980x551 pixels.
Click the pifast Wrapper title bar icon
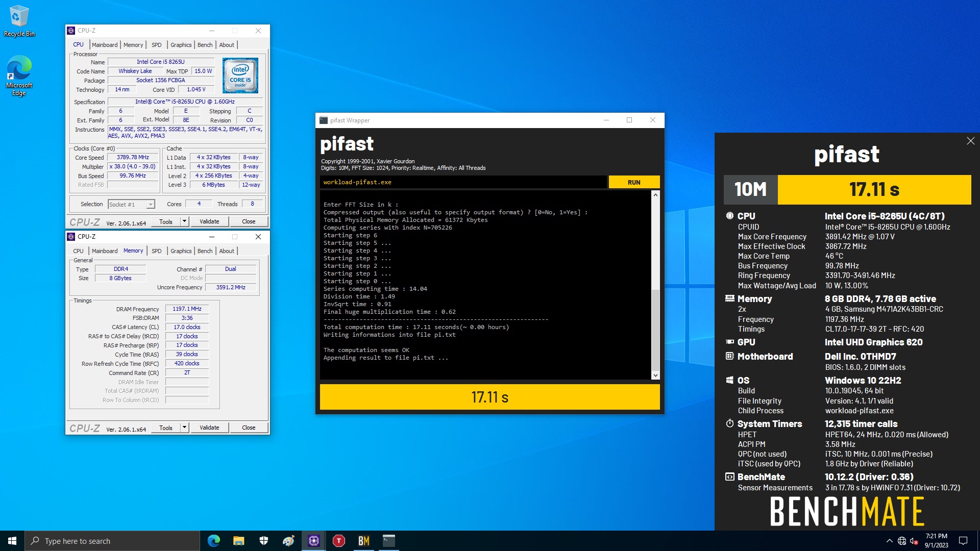(323, 120)
